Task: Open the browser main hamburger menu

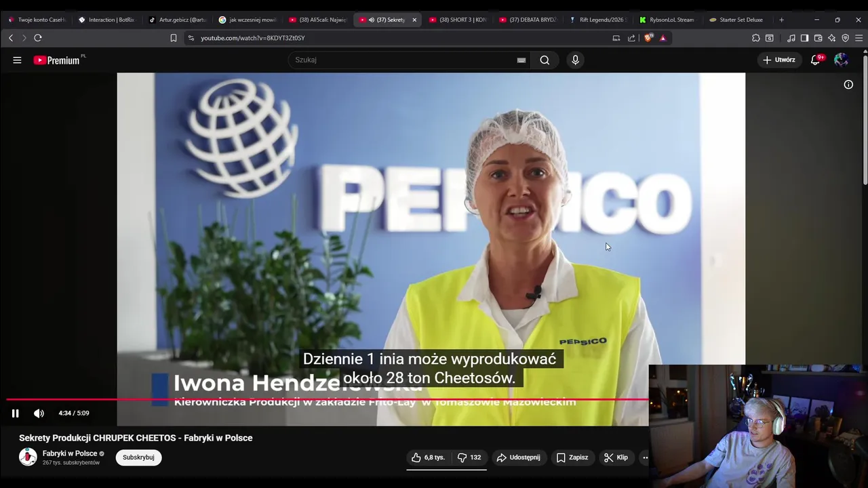Action: pyautogui.click(x=859, y=38)
